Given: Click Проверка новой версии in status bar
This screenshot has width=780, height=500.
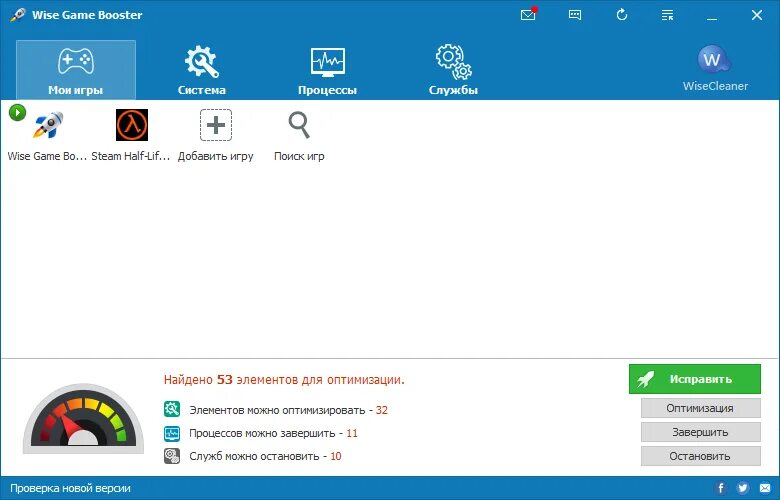Looking at the screenshot, I should click(x=70, y=488).
